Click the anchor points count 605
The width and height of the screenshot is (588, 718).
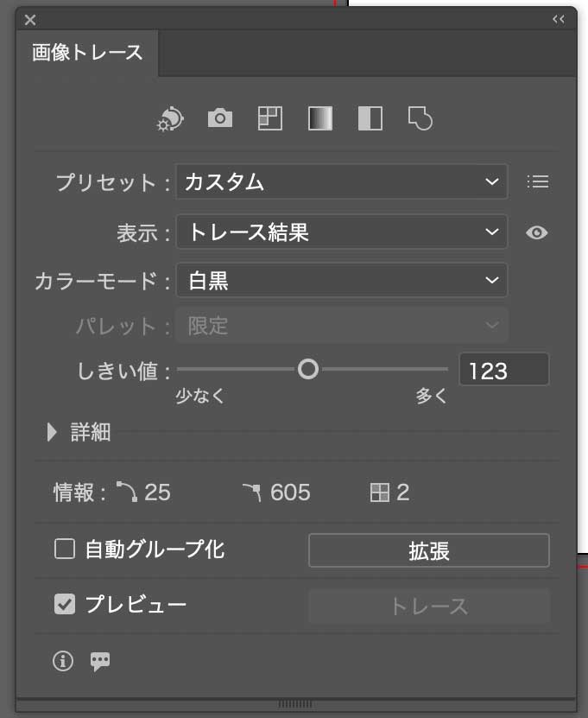(290, 492)
